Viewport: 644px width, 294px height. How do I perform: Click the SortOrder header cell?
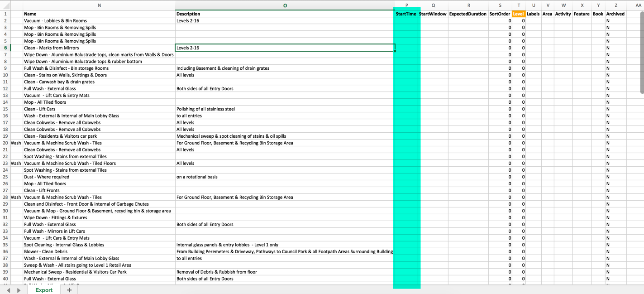coord(500,14)
